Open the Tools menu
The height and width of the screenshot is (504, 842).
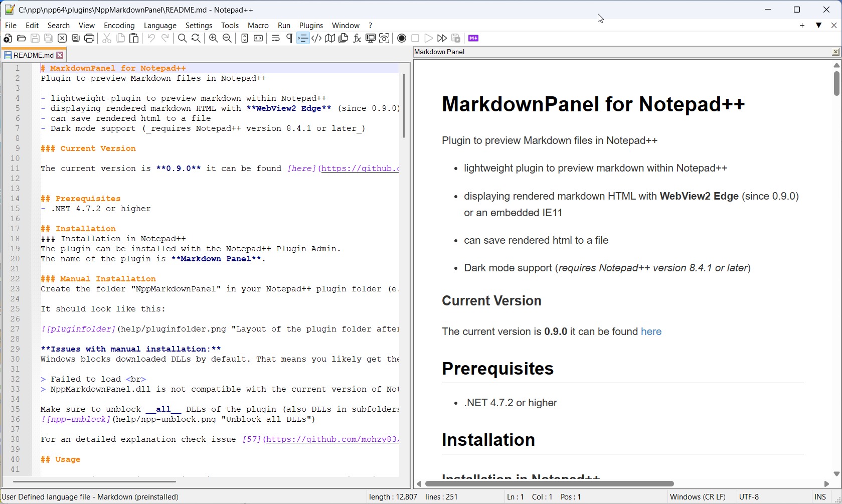coord(230,25)
